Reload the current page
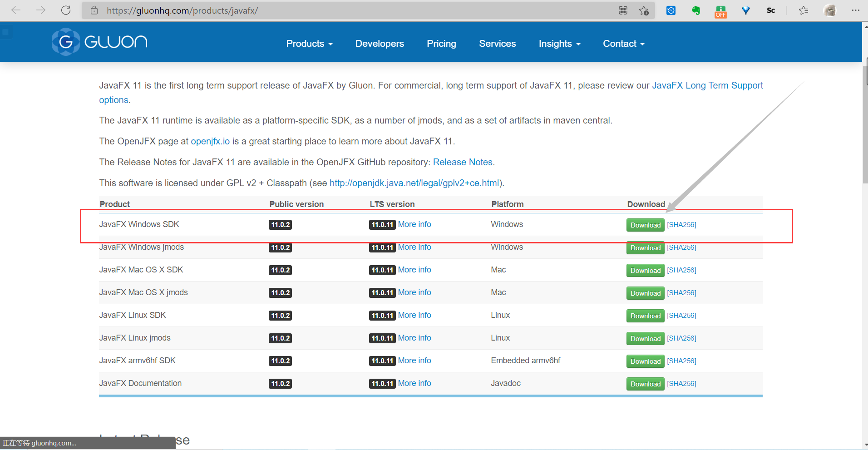 coord(66,10)
